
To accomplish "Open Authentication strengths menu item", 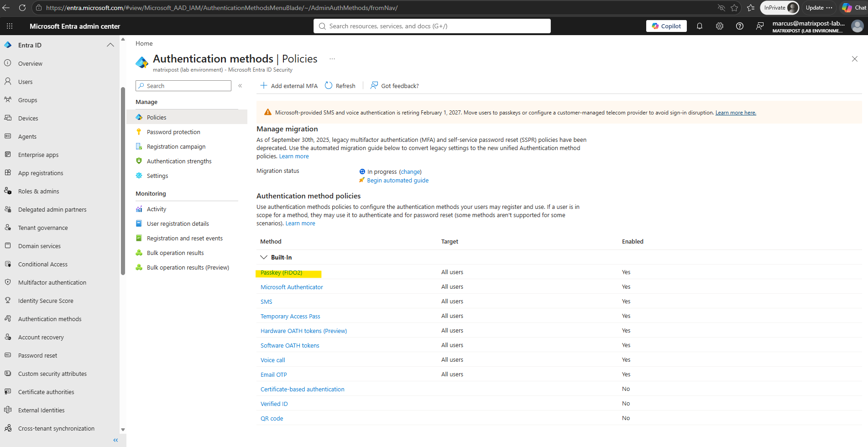I will point(179,161).
